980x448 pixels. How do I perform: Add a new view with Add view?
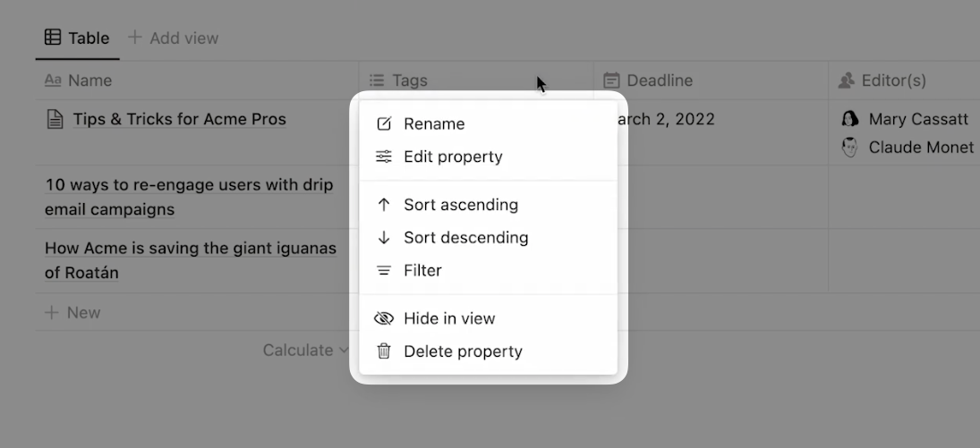pos(173,38)
